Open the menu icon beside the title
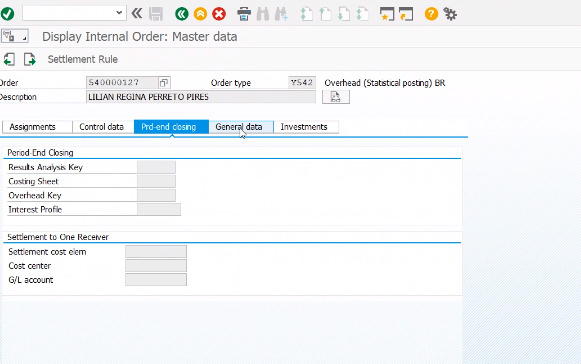Viewport: 581px width, 364px height. pyautogui.click(x=14, y=36)
